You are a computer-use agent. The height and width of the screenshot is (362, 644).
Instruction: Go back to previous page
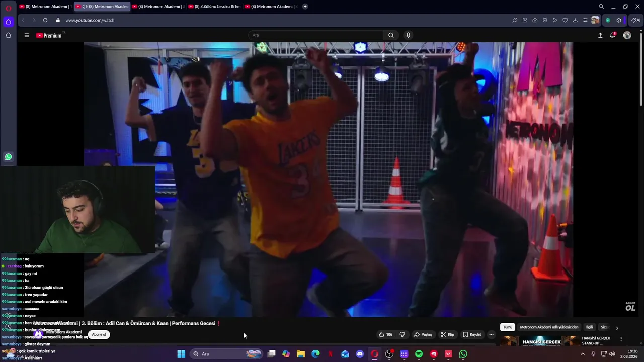23,20
